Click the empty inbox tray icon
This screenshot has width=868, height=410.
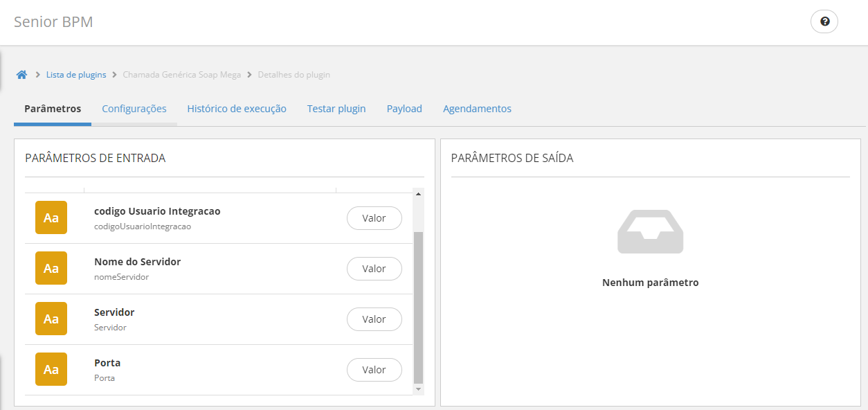pyautogui.click(x=651, y=231)
